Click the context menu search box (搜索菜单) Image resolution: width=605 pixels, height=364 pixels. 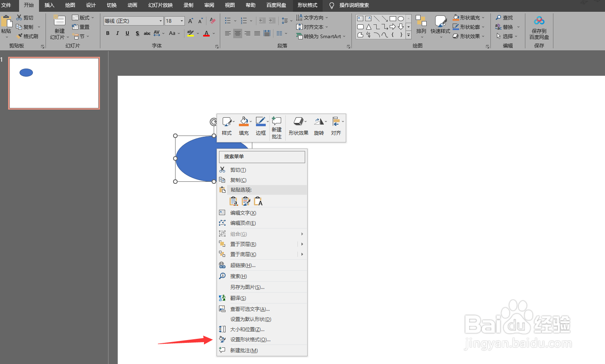[262, 157]
